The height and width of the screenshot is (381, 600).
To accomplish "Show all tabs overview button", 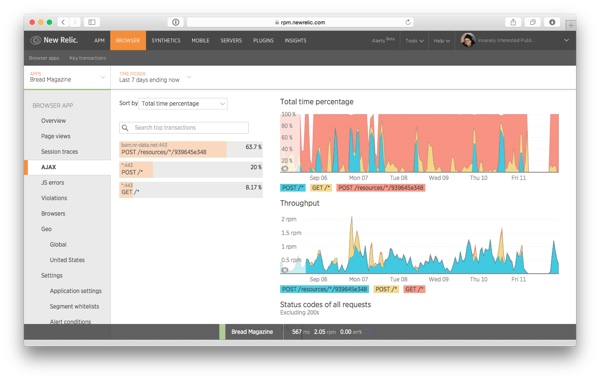I will (533, 22).
